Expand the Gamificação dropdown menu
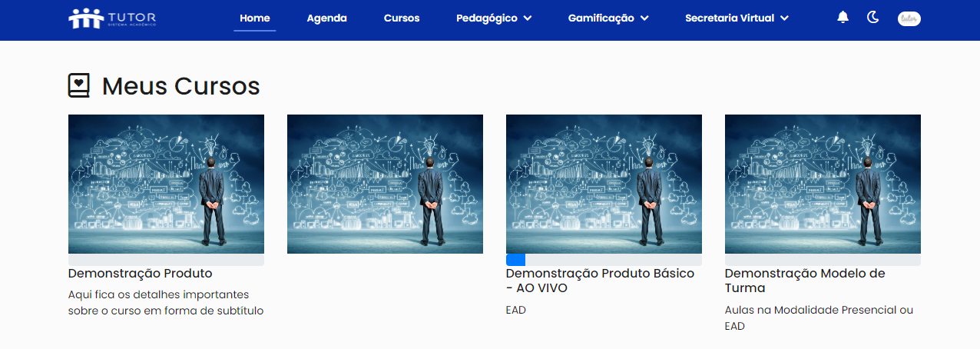Viewport: 980px width, 349px height. [608, 18]
